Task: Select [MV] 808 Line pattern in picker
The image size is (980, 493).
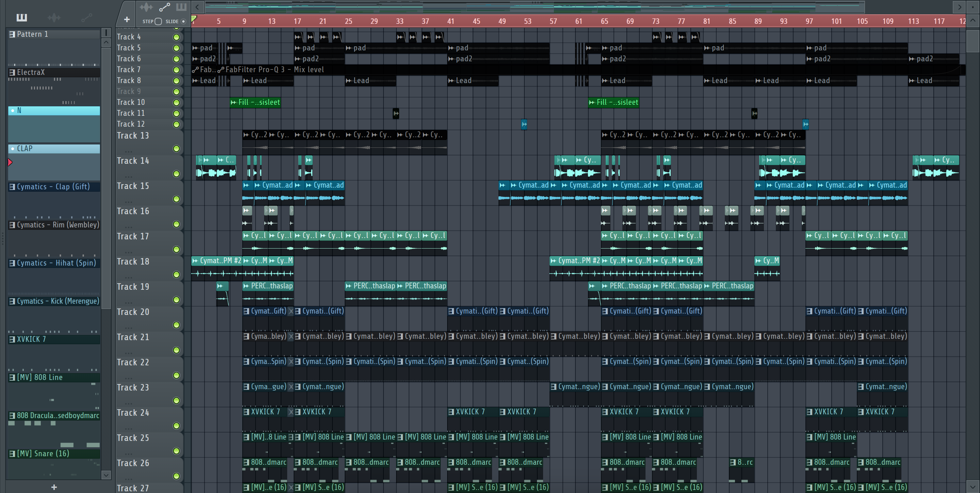Action: pos(54,377)
